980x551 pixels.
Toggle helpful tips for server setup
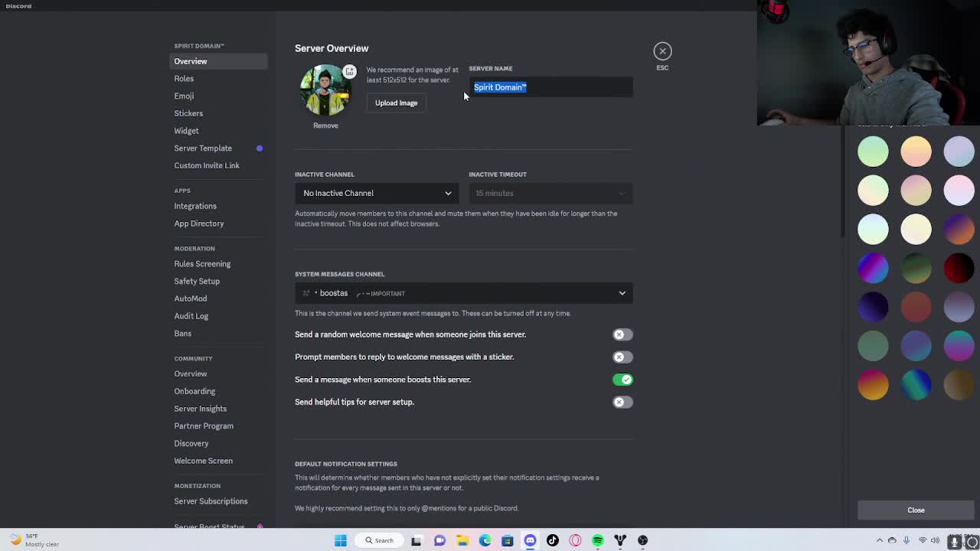(622, 402)
